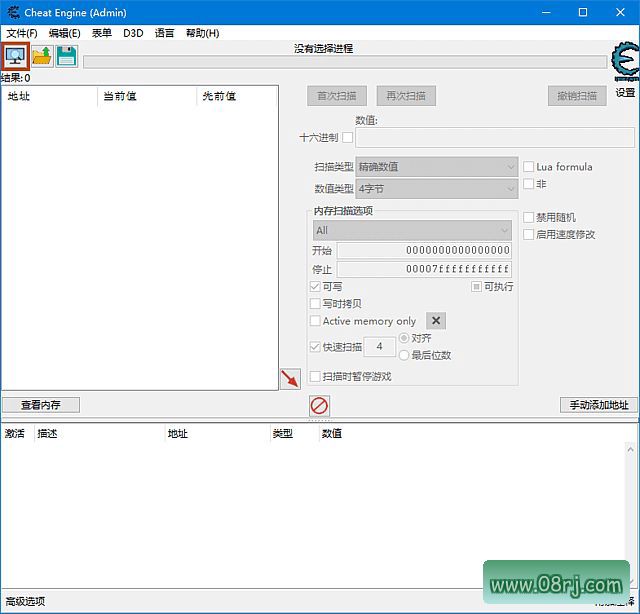
Task: Click the 数值 column header in address list
Action: coord(331,434)
